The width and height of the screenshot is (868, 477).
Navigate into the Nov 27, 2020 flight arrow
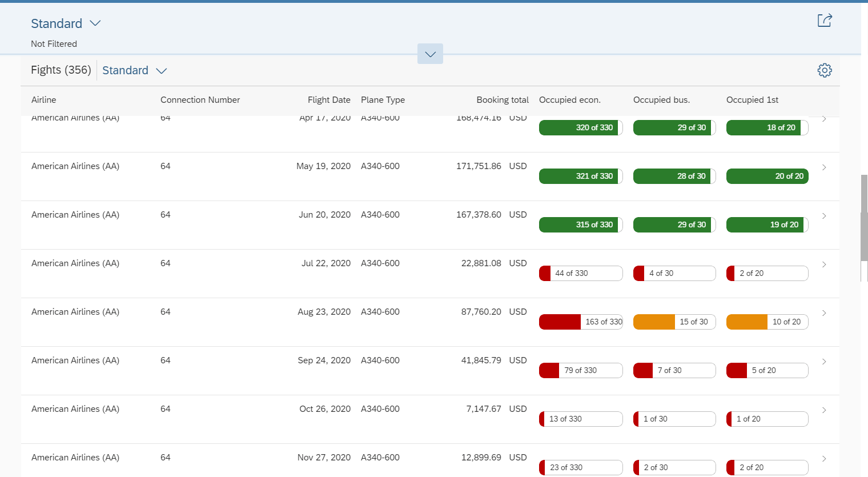click(823, 458)
